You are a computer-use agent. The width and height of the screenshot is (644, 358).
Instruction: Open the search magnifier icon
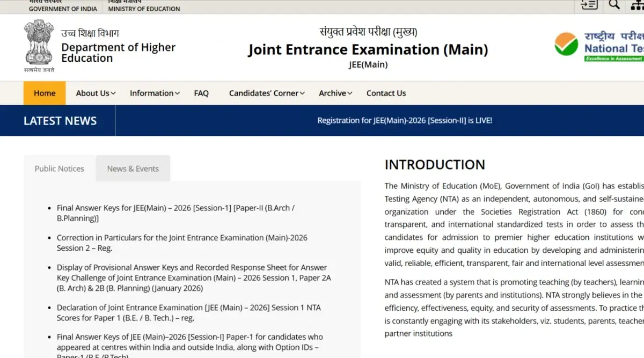(614, 5)
